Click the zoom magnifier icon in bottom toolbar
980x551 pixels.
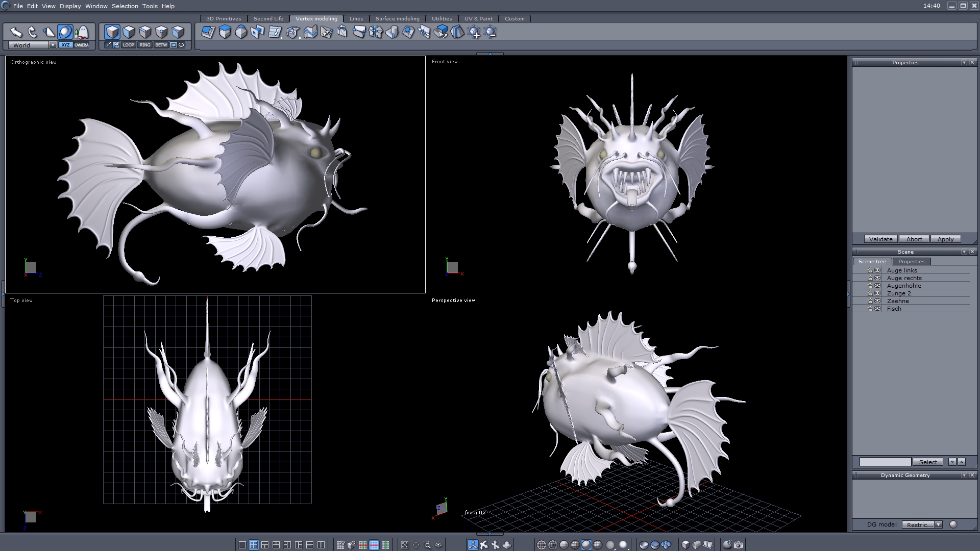427,545
